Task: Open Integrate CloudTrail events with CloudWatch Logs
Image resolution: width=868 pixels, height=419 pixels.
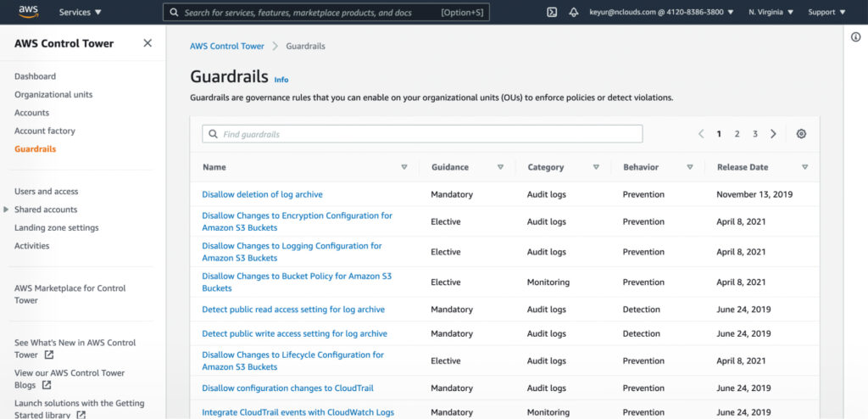Action: point(298,413)
